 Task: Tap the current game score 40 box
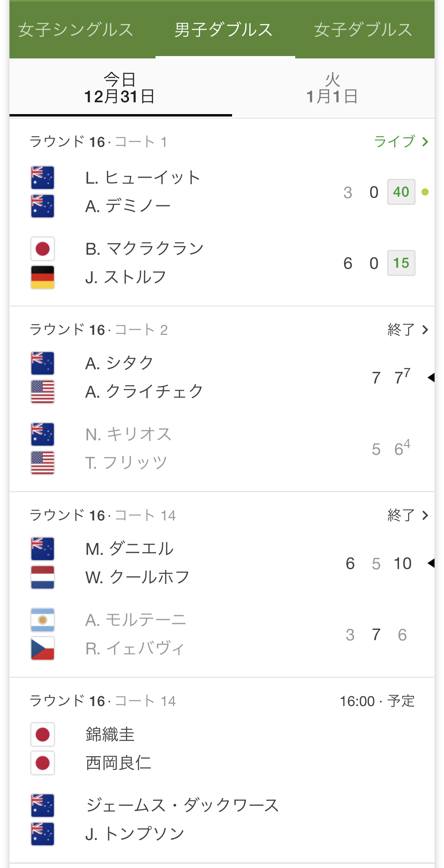click(x=401, y=192)
